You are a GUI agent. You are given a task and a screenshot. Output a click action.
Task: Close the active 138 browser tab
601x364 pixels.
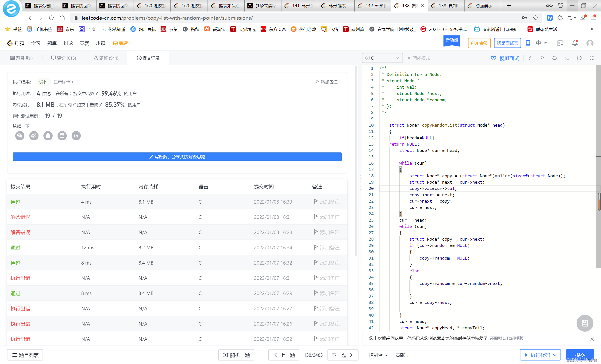(422, 6)
